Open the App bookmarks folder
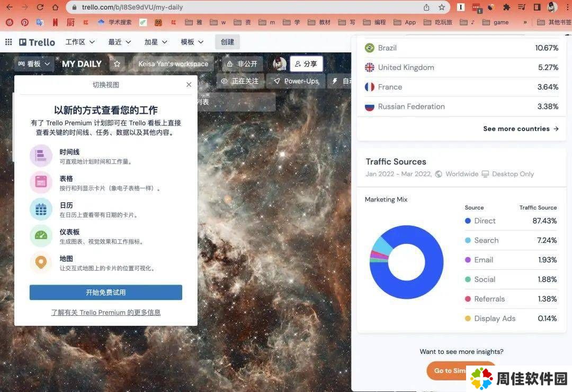Image resolution: width=572 pixels, height=392 pixels. coord(405,22)
